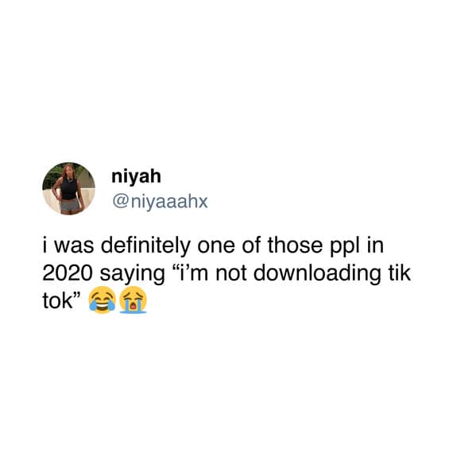The height and width of the screenshot is (476, 476).
Task: Click the word tok” before the emojis
Action: (62, 300)
